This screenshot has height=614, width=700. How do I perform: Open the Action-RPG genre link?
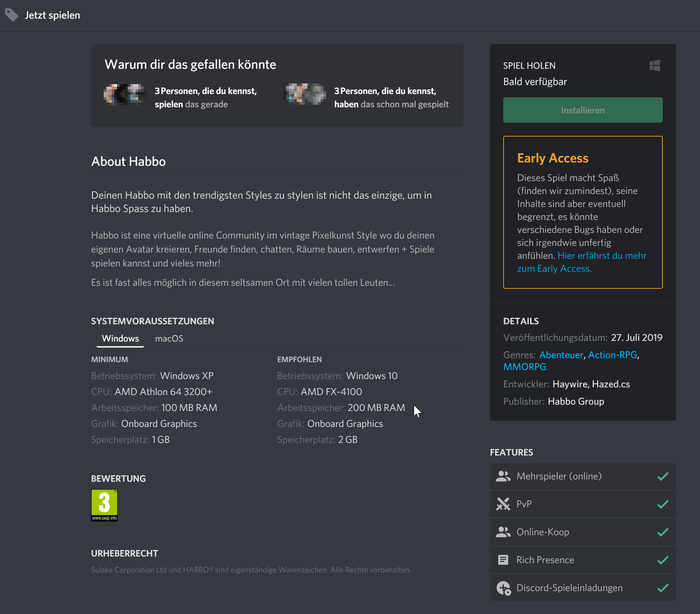click(x=612, y=355)
